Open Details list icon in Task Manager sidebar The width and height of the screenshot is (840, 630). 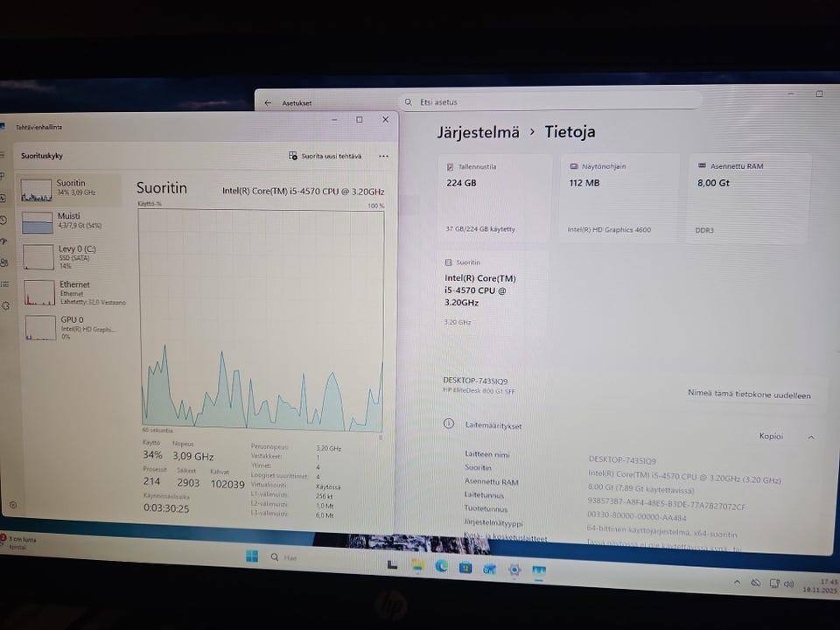[5, 283]
